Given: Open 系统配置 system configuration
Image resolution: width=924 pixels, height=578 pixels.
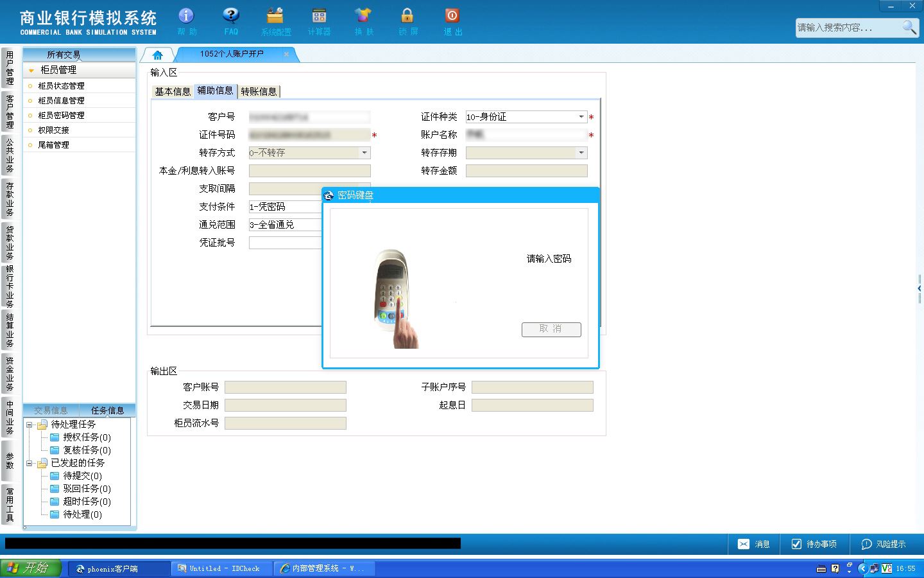Looking at the screenshot, I should click(275, 15).
